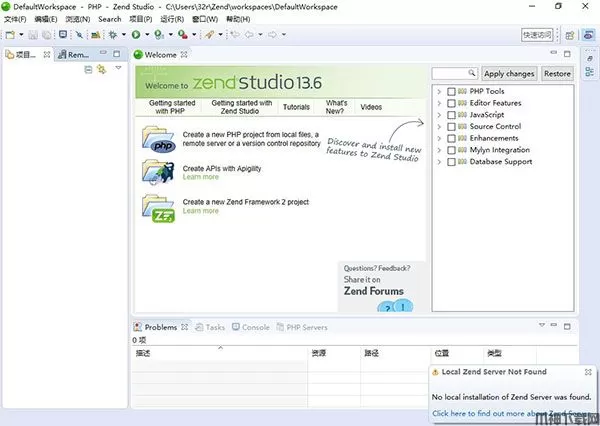Click the Apigility API creation icon
Viewport: 600px width, 426px height.
[x=158, y=173]
